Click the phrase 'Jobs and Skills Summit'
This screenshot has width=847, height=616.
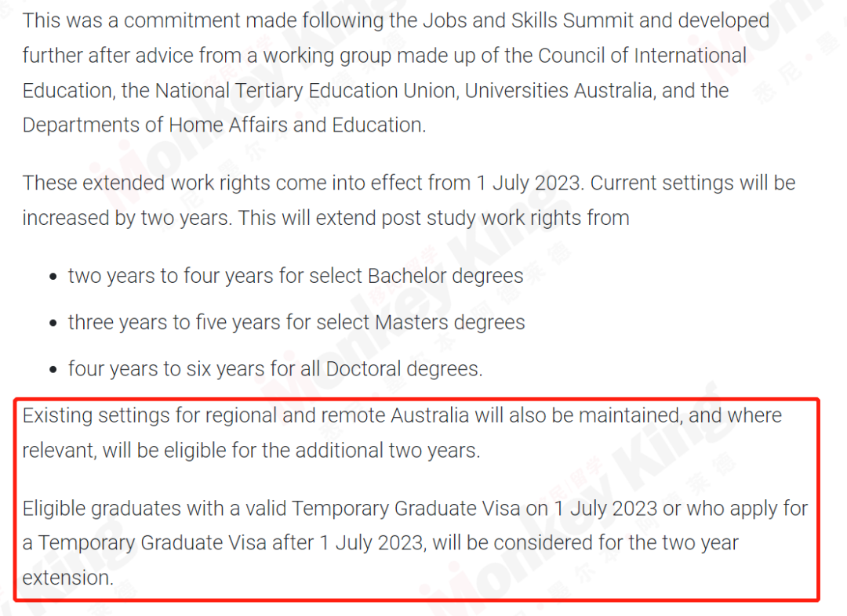pos(528,21)
